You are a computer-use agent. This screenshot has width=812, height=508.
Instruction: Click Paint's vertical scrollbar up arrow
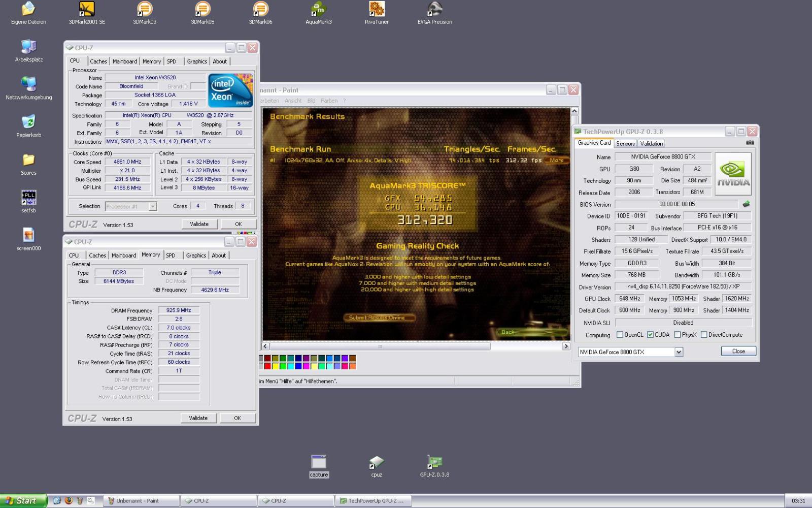[x=574, y=111]
